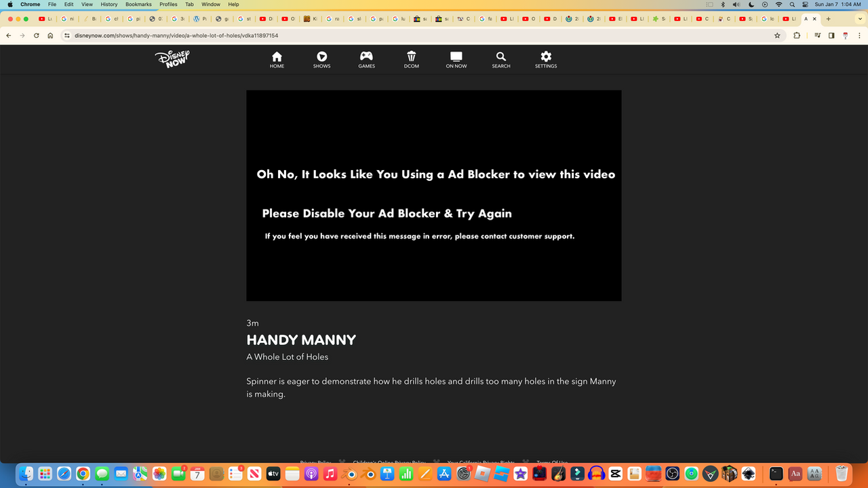Open Safari from the Dock

(x=64, y=473)
